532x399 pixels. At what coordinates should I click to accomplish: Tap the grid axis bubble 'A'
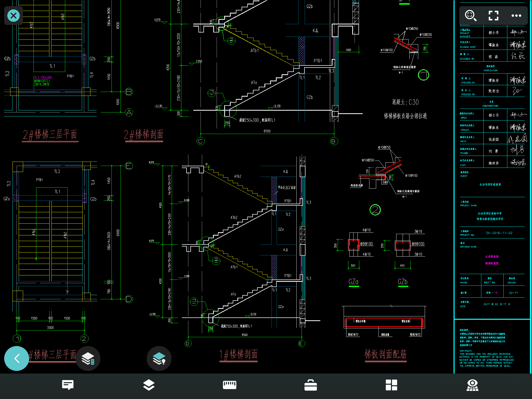click(129, 112)
